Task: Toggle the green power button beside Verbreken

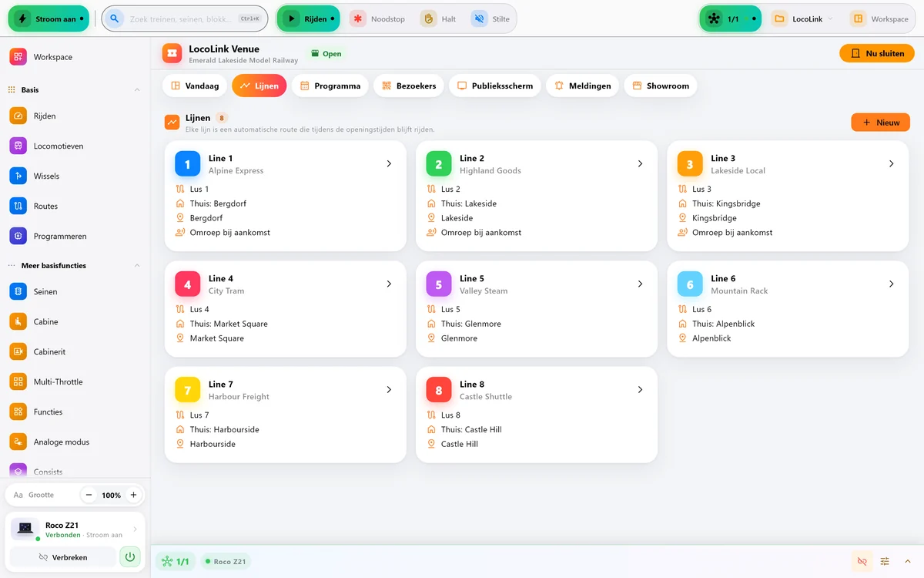Action: point(130,556)
